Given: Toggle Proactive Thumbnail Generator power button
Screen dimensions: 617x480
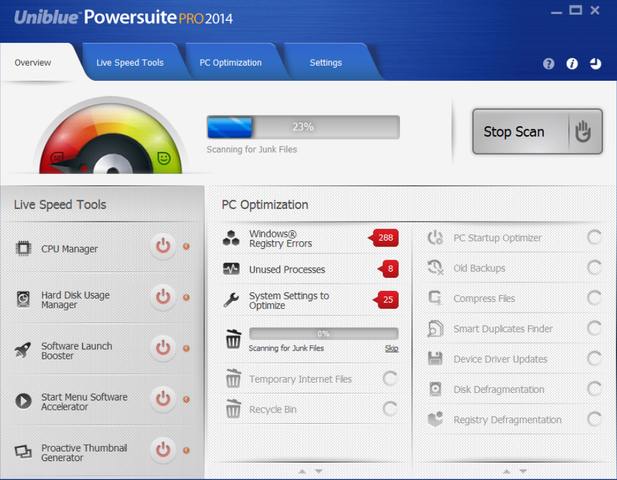Looking at the screenshot, I should [163, 450].
